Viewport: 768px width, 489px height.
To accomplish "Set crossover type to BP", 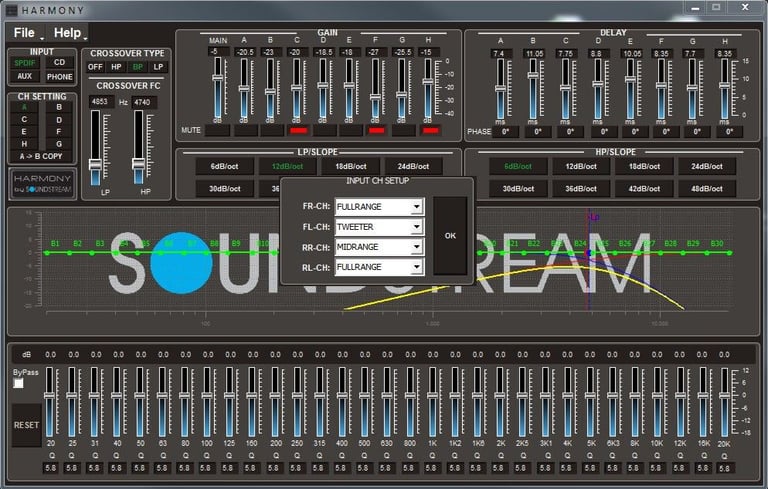I will pos(138,67).
